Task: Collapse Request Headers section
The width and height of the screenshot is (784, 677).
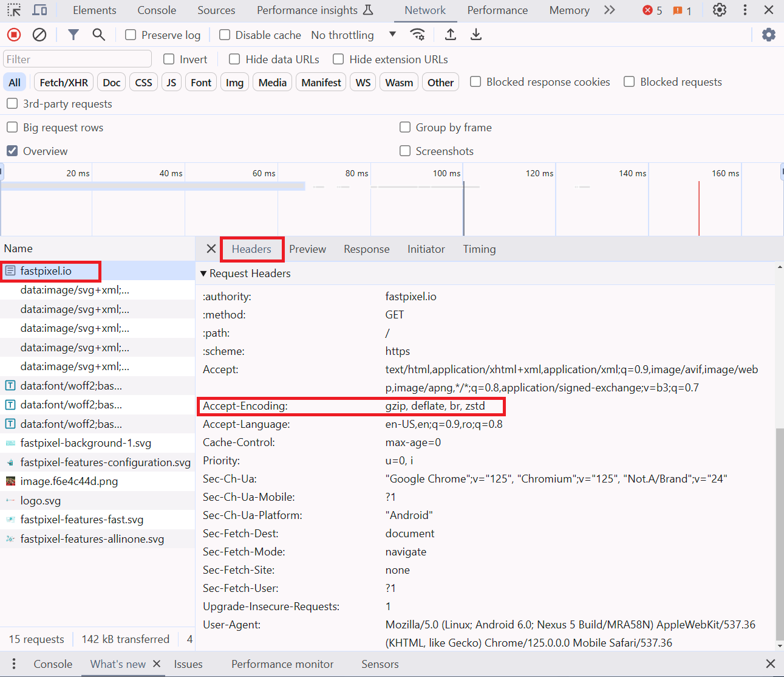Action: pos(204,273)
